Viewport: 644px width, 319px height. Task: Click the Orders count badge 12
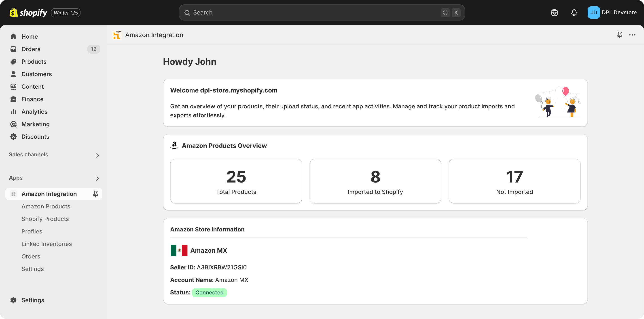pos(93,49)
